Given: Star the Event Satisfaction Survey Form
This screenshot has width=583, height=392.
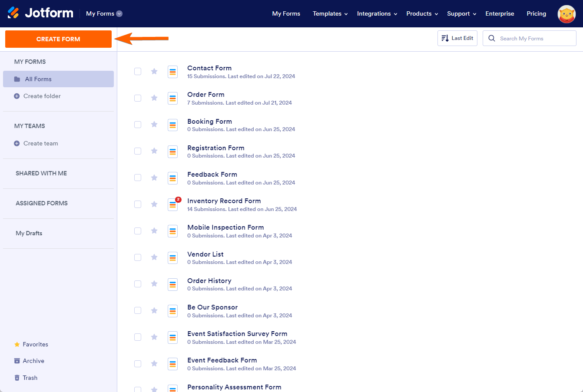Looking at the screenshot, I should point(154,337).
